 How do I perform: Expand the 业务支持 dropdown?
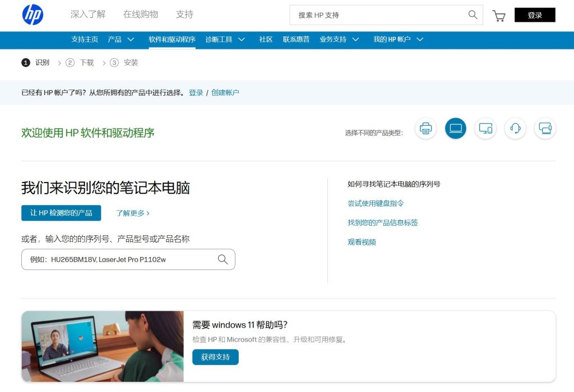tap(339, 40)
